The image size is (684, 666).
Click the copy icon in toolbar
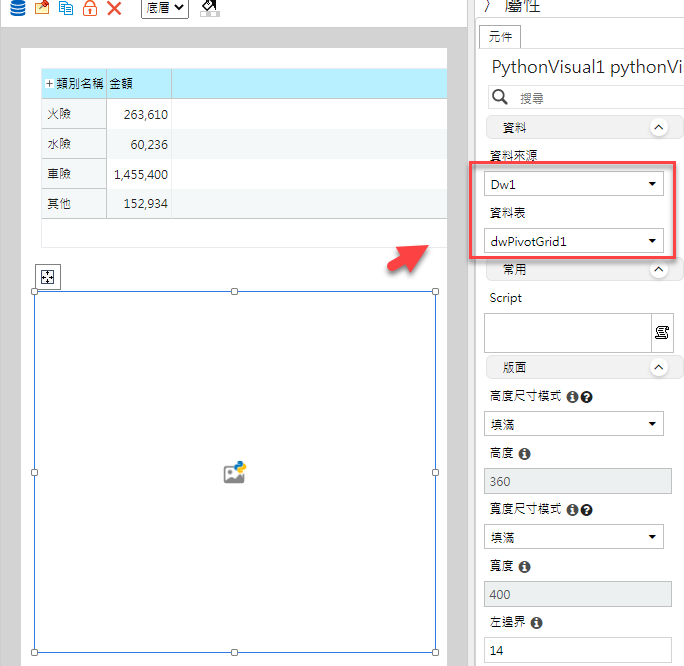(x=66, y=8)
